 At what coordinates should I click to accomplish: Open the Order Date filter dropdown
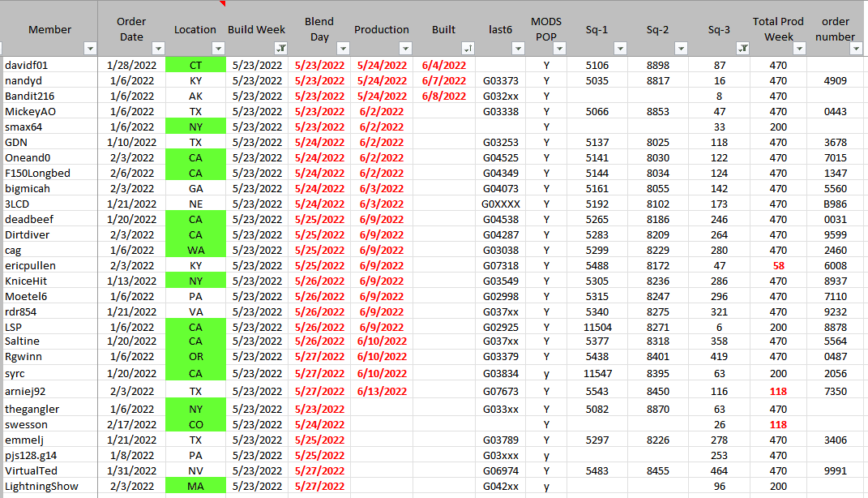pyautogui.click(x=158, y=49)
